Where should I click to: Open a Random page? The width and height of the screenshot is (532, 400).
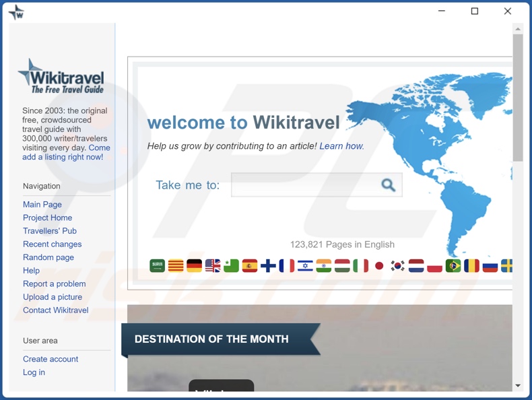(48, 257)
